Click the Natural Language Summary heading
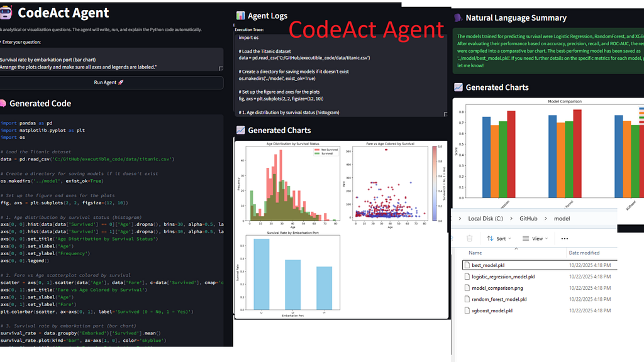Image resolution: width=644 pixels, height=362 pixels. [516, 18]
